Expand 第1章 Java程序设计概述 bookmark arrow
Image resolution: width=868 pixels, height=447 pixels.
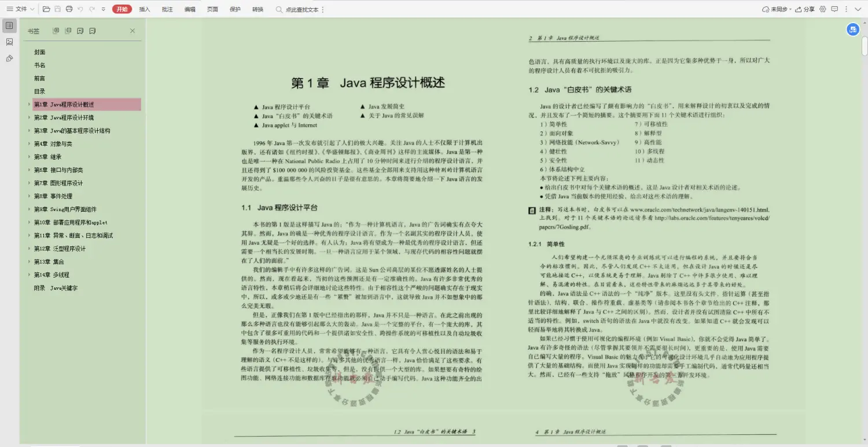point(29,105)
